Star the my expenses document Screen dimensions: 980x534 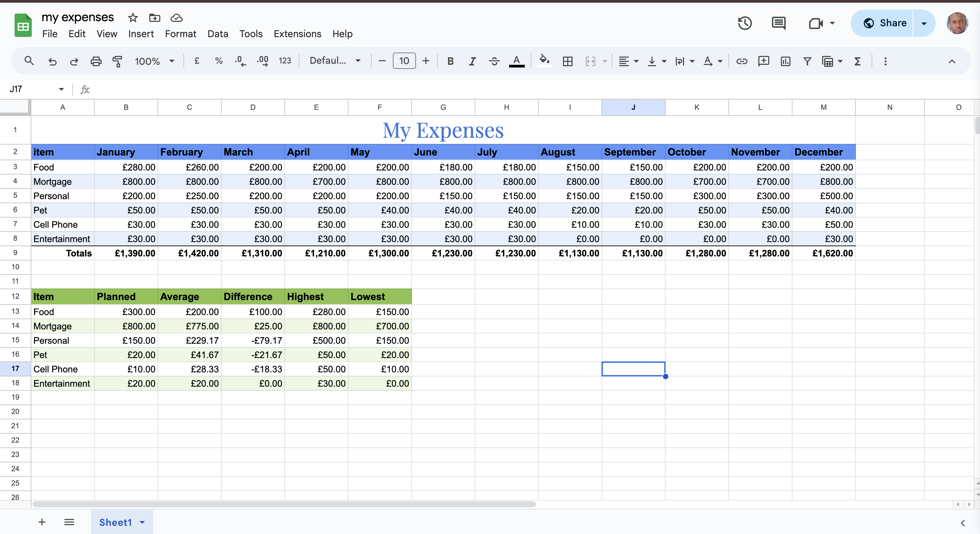point(133,17)
